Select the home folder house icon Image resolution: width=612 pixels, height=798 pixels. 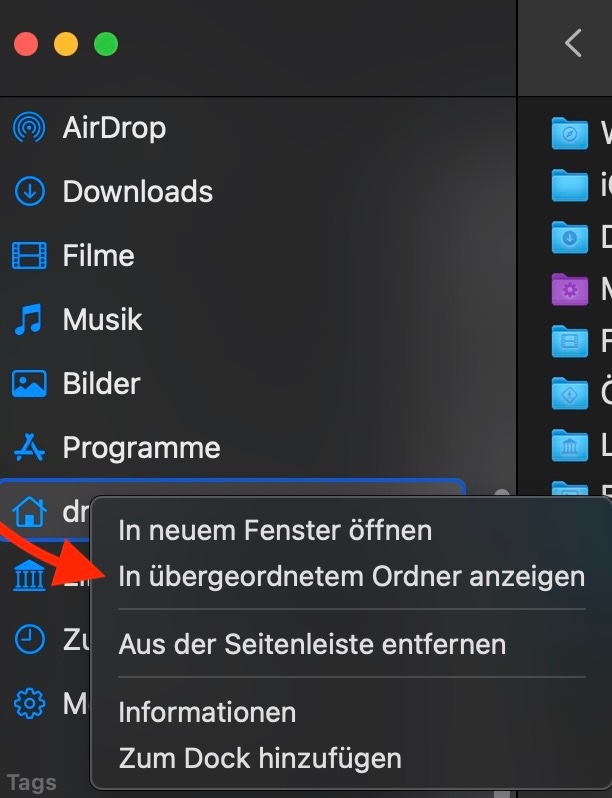[x=29, y=511]
